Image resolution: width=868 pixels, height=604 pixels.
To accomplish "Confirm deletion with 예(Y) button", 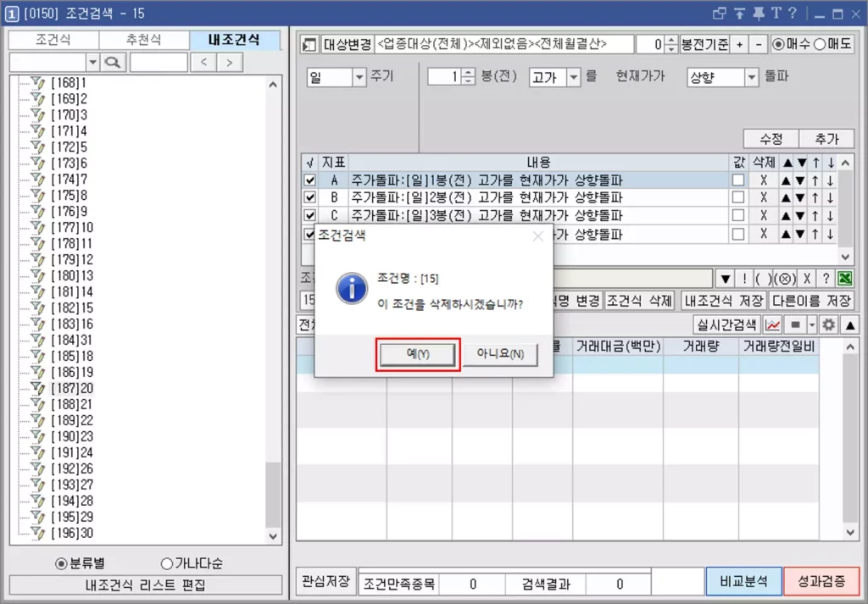I will coord(418,354).
